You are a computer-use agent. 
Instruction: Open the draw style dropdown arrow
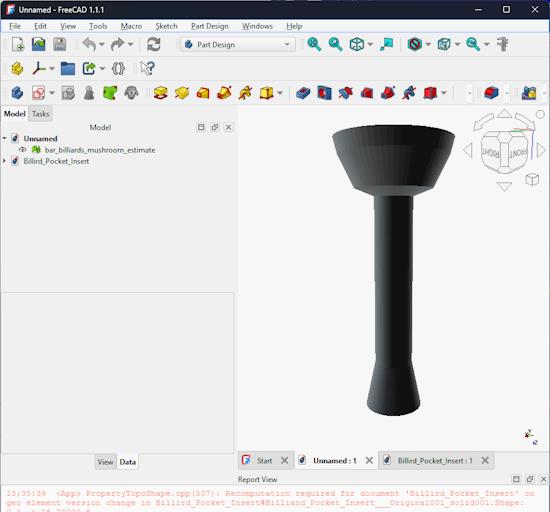pyautogui.click(x=428, y=45)
